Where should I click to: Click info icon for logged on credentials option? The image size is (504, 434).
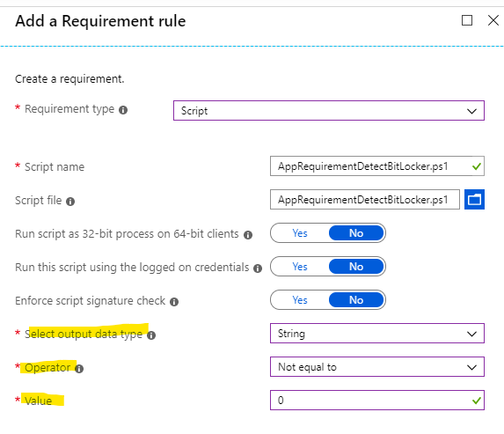coord(258,268)
